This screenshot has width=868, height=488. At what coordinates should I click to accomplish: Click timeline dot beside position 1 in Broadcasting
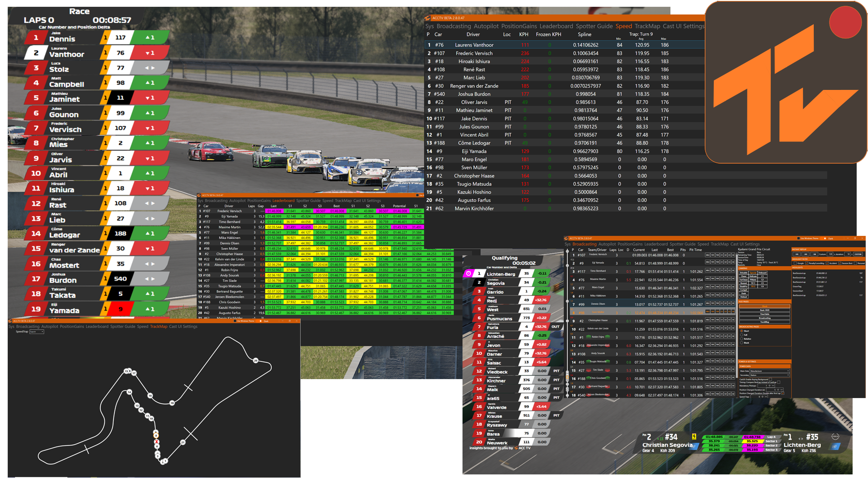point(567,251)
